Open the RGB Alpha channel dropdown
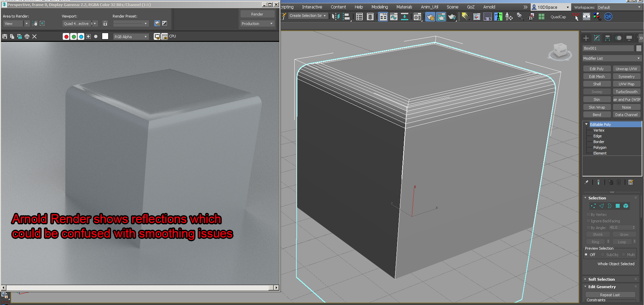 pyautogui.click(x=131, y=36)
